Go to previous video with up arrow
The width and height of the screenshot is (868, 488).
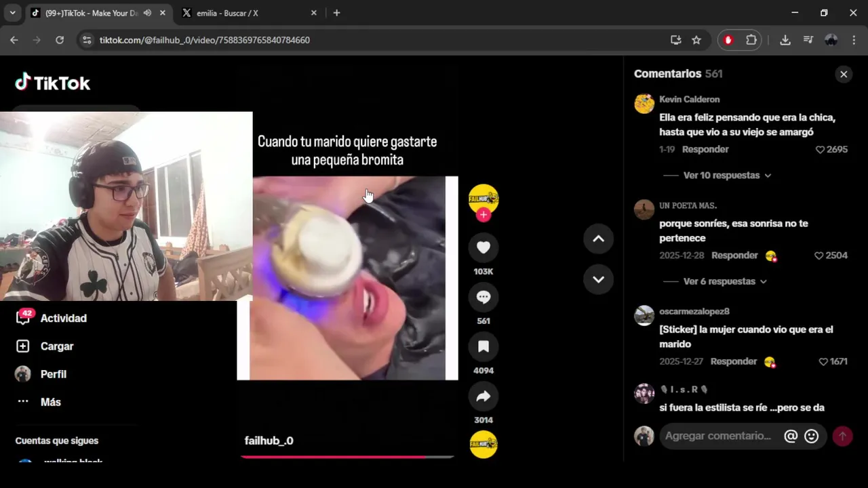click(598, 239)
